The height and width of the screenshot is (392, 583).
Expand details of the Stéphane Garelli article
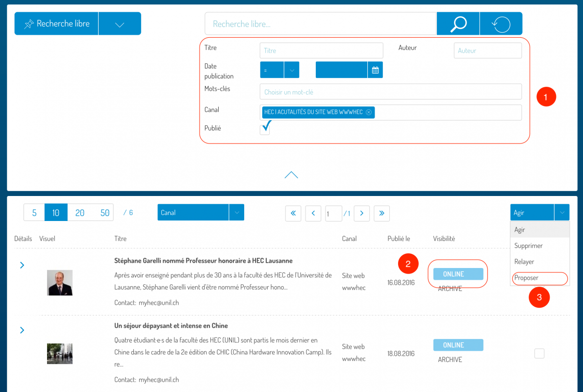click(22, 265)
